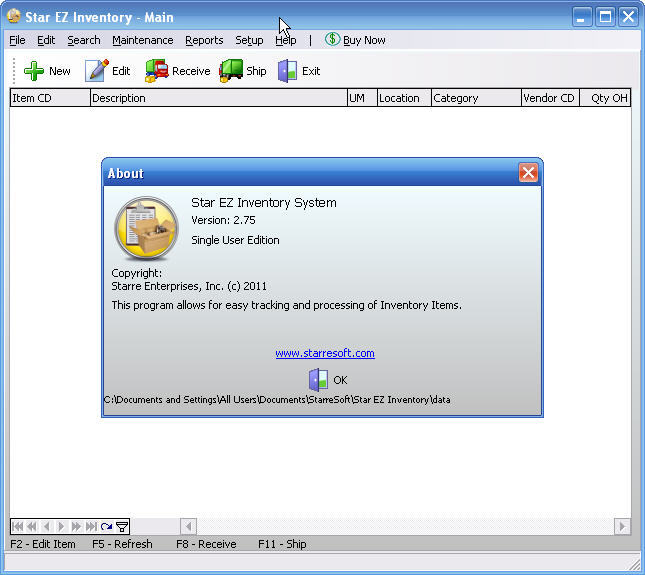Image resolution: width=645 pixels, height=575 pixels.
Task: Go to previous record arrow
Action: pos(46,526)
